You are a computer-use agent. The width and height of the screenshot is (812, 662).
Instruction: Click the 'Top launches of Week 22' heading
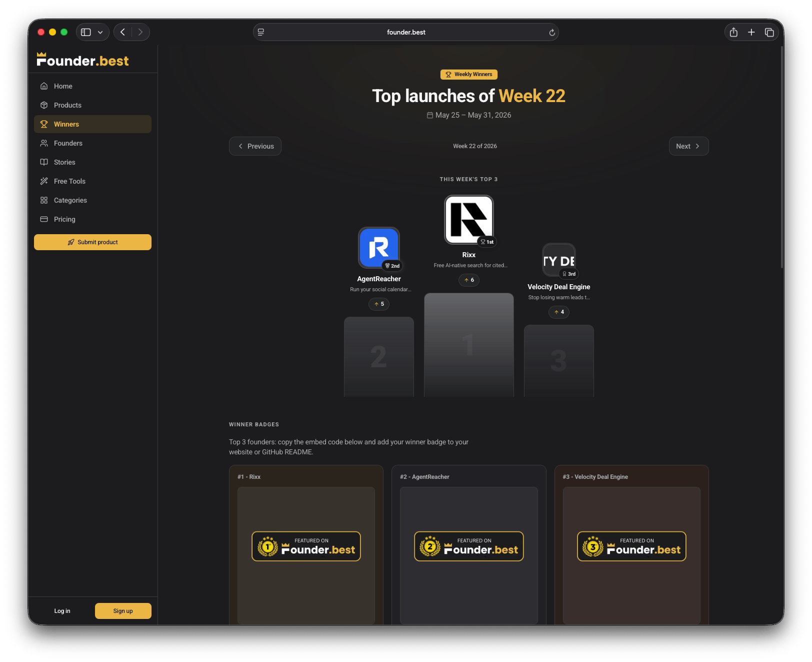(469, 96)
